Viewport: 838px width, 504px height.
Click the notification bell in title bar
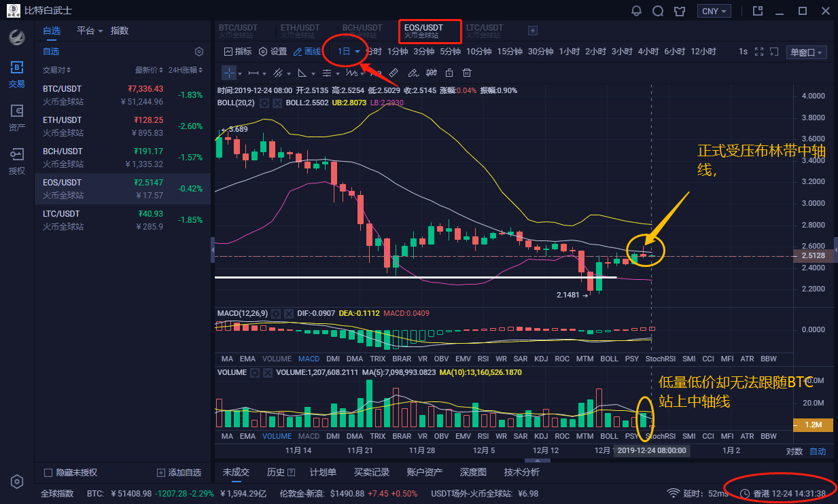637,11
